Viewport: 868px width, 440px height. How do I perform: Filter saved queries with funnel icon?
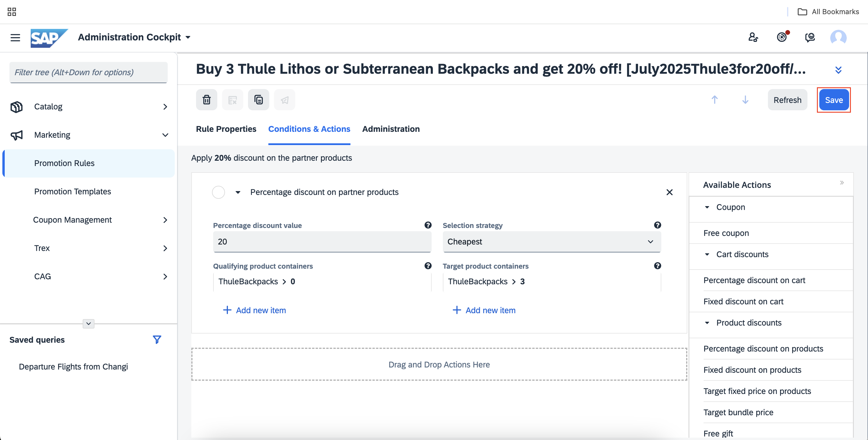(x=157, y=339)
